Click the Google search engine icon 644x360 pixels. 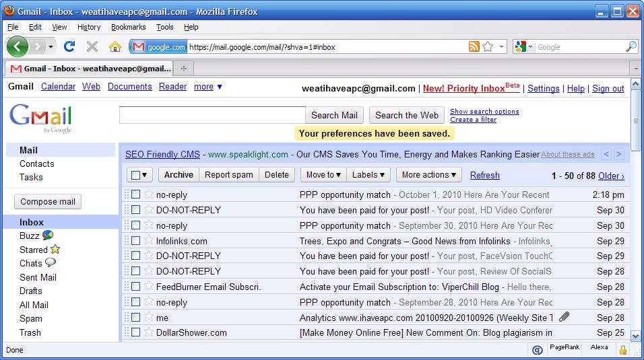520,47
